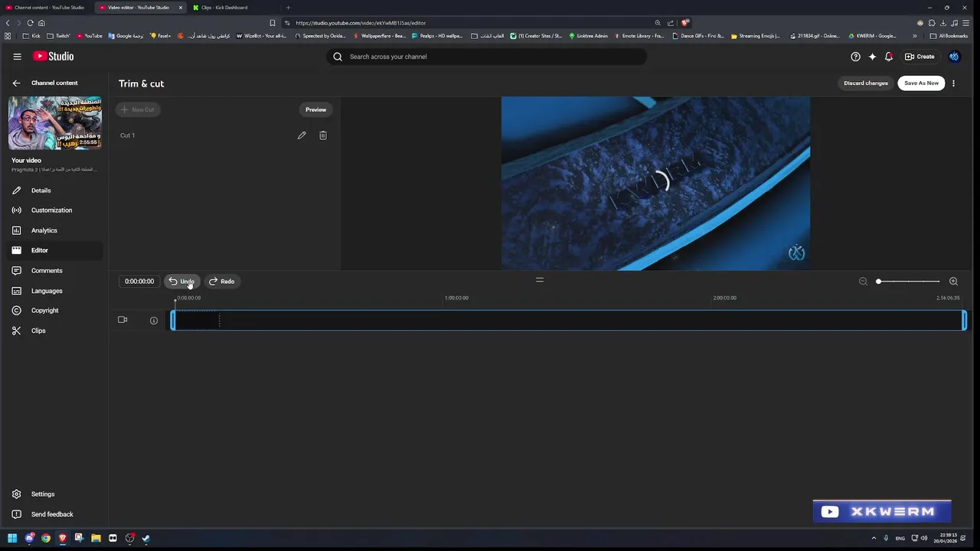Open Google Chrome from the taskbar
This screenshot has height=551, width=980.
pyautogui.click(x=46, y=538)
